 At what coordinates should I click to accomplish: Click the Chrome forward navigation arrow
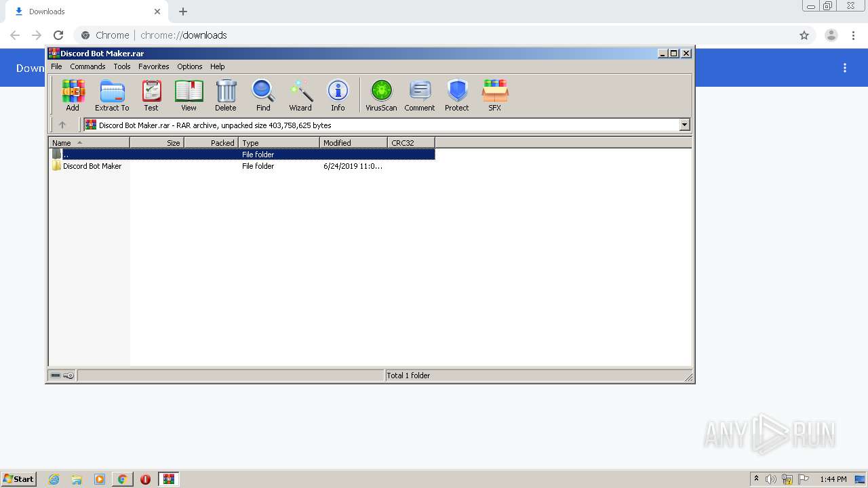tap(37, 35)
